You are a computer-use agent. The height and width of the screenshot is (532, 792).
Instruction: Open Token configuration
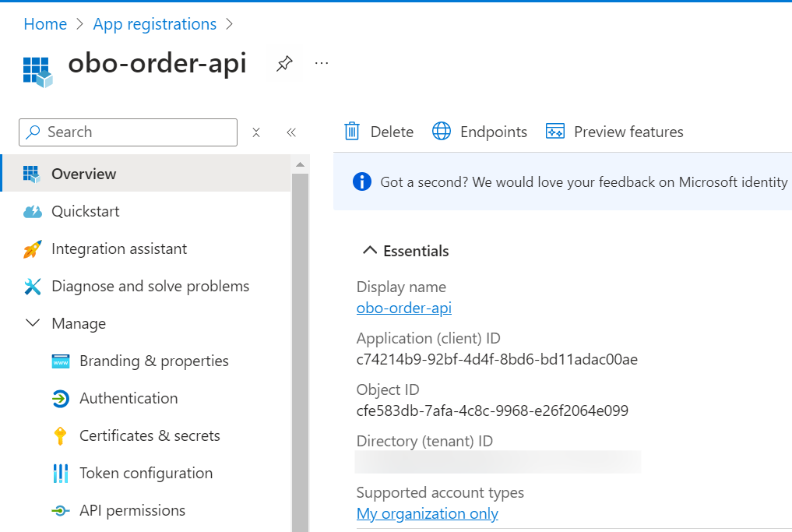146,473
